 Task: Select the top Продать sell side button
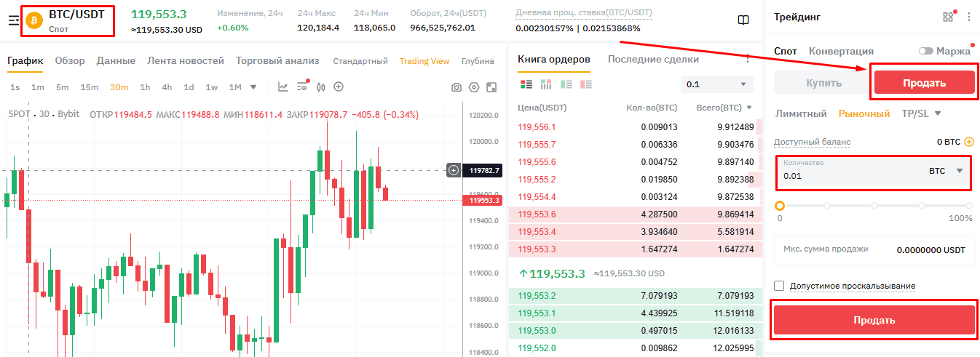pyautogui.click(x=924, y=83)
